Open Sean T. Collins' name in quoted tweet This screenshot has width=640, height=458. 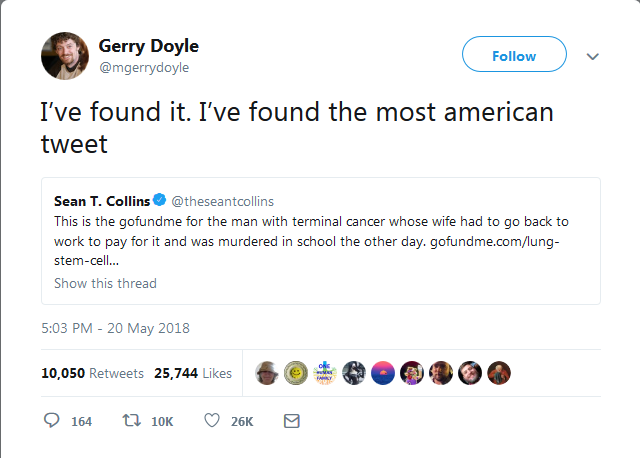pos(101,201)
